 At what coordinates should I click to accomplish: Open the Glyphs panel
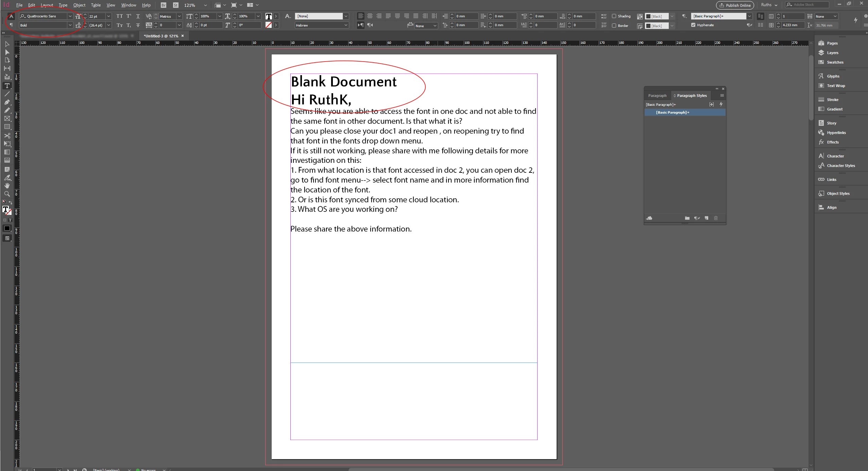point(833,76)
